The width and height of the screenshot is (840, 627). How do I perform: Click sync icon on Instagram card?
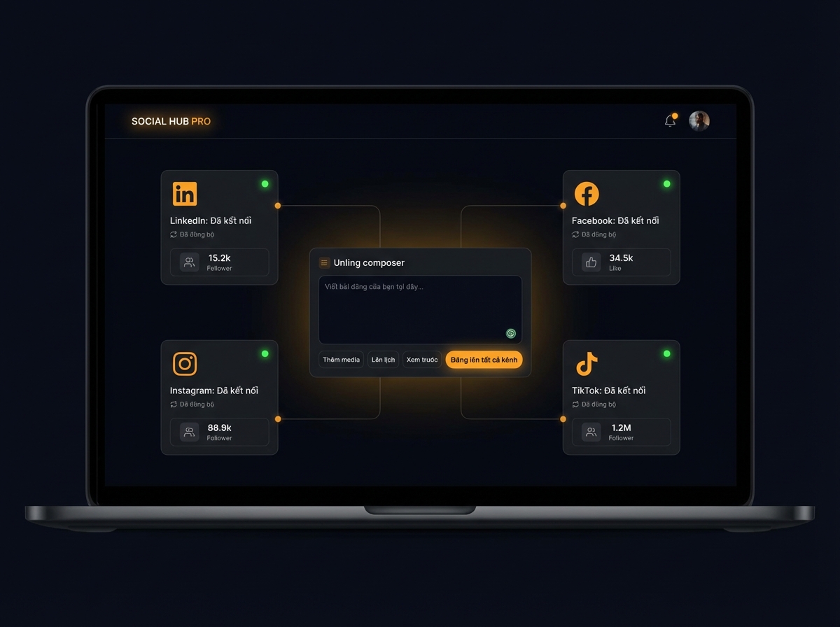tap(174, 404)
